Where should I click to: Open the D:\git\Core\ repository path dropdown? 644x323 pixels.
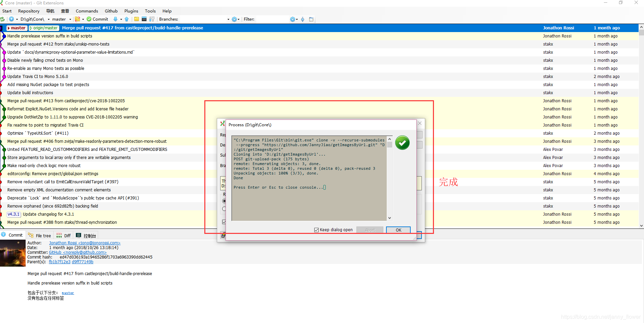point(49,19)
